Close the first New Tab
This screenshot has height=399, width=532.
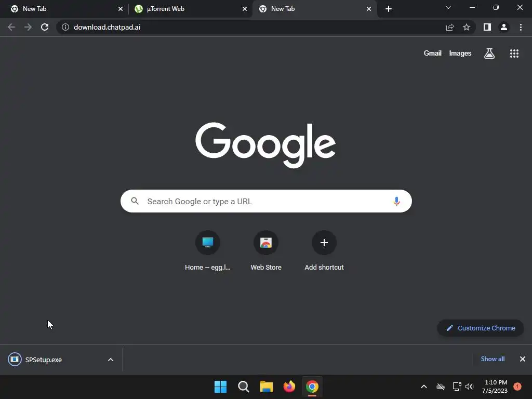(121, 9)
